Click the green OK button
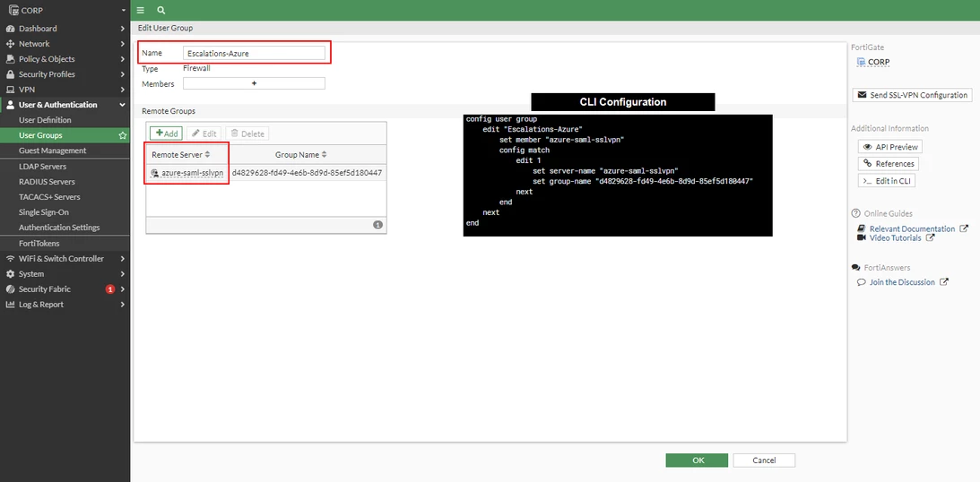Viewport: 980px width, 482px height. coord(697,460)
